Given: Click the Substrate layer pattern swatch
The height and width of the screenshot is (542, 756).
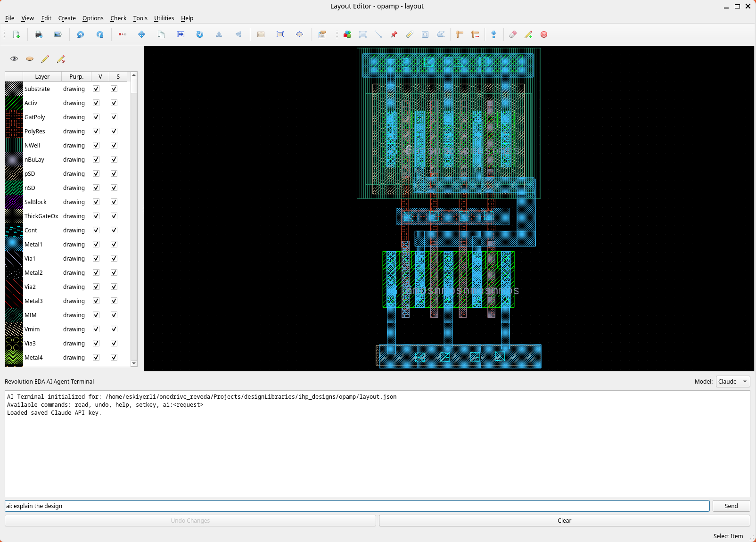Looking at the screenshot, I should point(13,89).
